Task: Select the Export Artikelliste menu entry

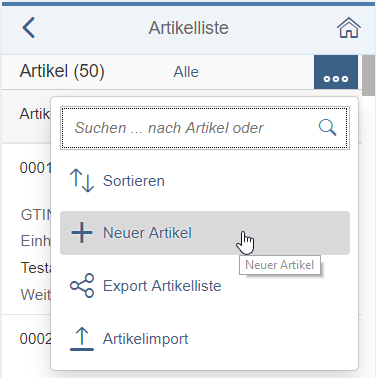Action: point(205,286)
